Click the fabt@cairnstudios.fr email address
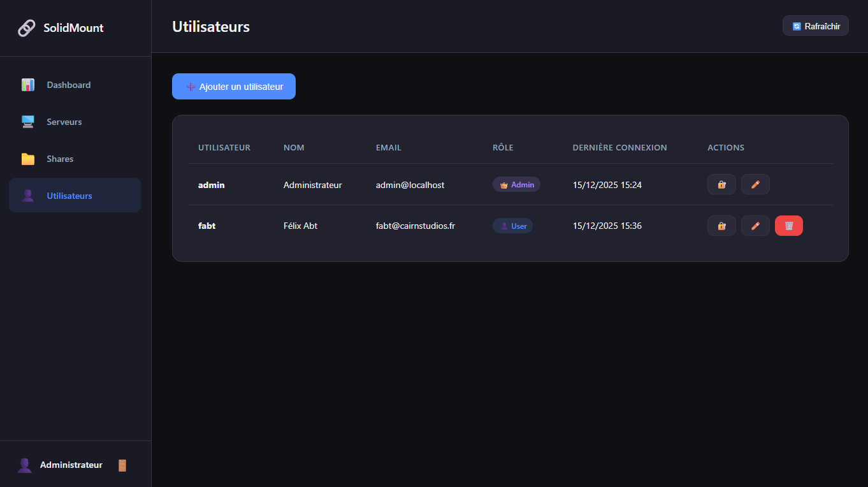The image size is (868, 487). [415, 226]
